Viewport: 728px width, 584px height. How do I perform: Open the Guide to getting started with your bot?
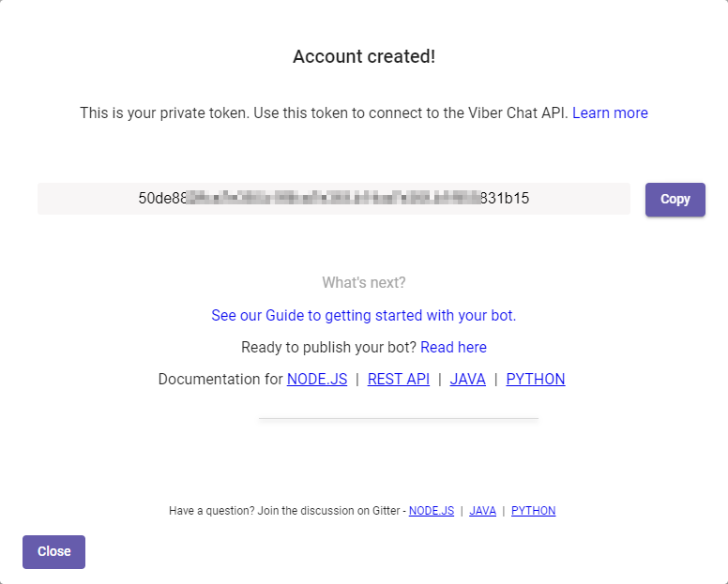pyautogui.click(x=364, y=315)
